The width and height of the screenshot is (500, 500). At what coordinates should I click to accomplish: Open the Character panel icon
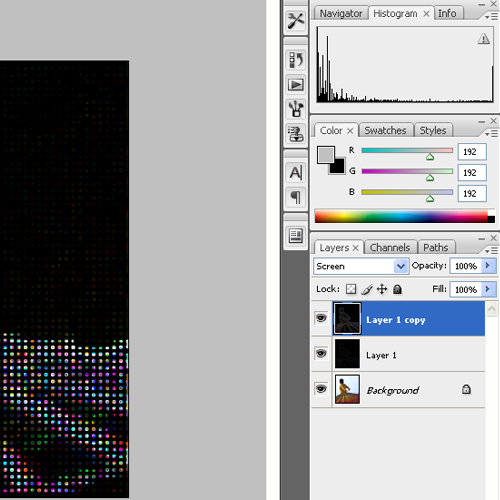coord(295,173)
